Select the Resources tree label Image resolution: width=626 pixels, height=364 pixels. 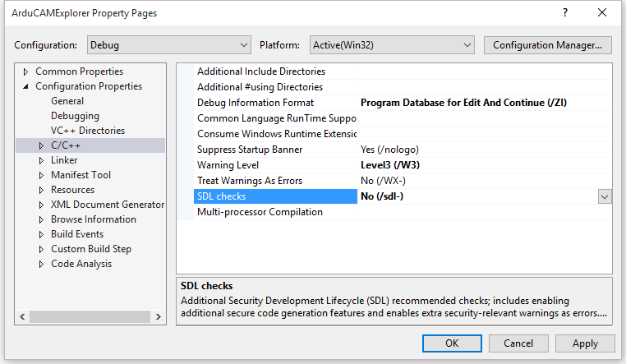point(72,190)
